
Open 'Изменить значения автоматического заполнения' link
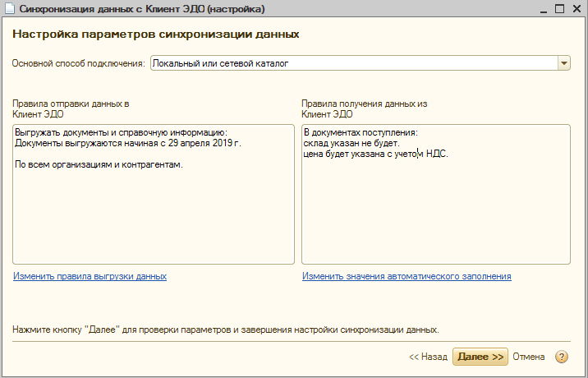click(x=407, y=276)
